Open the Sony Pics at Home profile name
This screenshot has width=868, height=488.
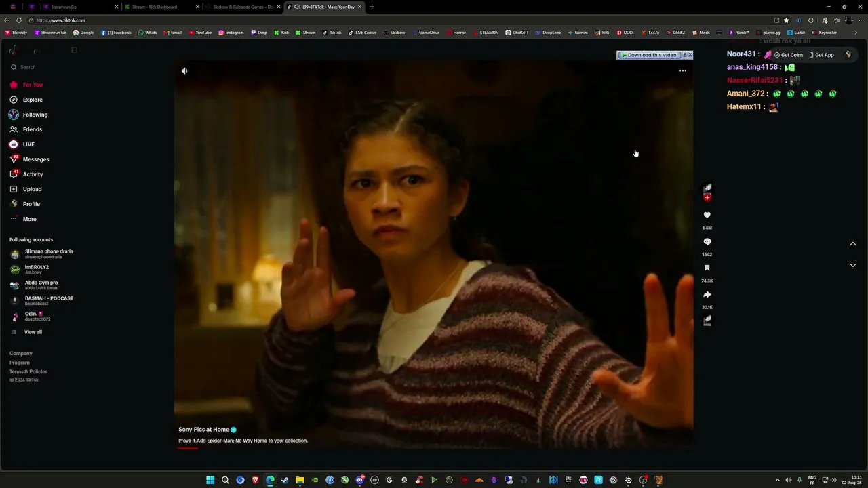pos(203,430)
